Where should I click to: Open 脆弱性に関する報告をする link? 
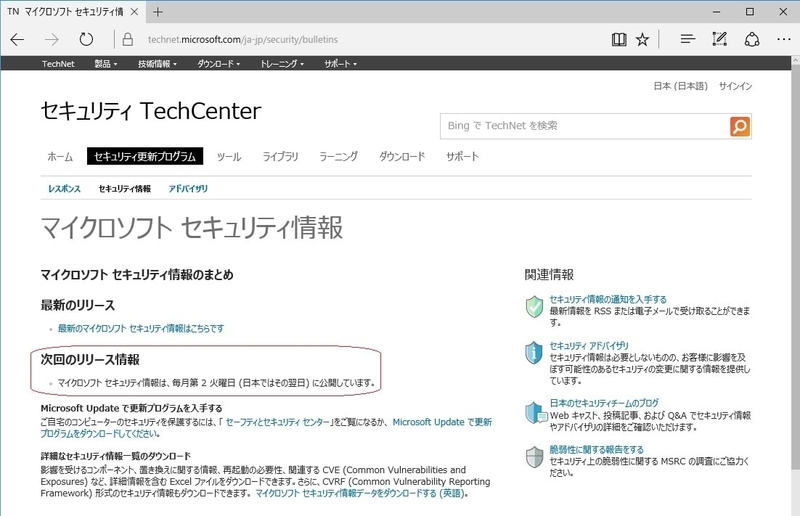tap(596, 450)
